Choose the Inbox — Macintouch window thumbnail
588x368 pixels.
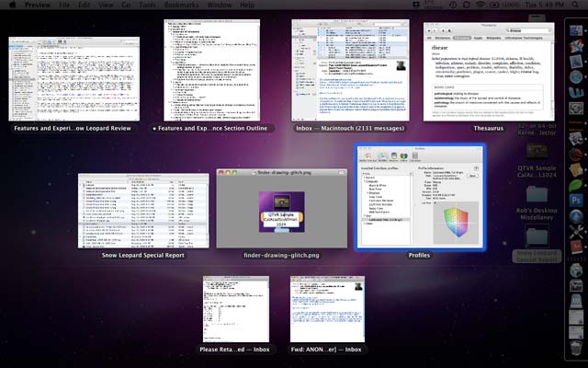350,70
